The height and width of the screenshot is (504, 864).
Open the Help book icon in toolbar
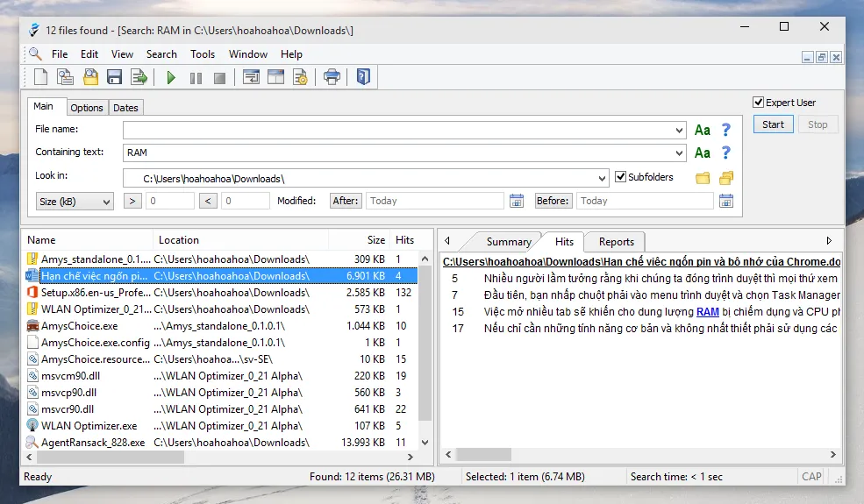[363, 78]
